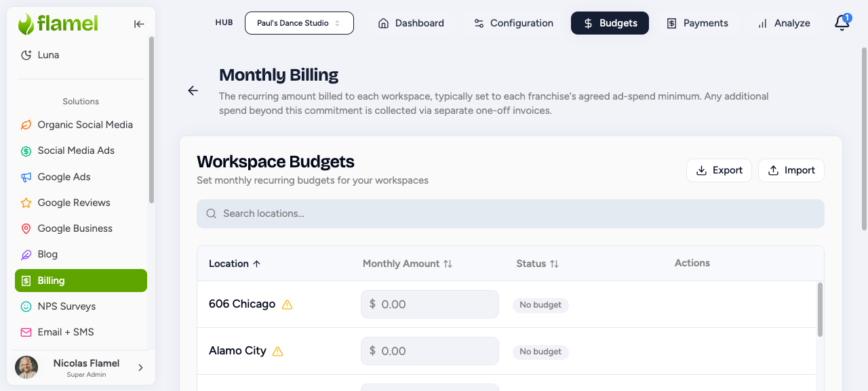Screen dimensions: 868x391
Task: Edit 606 Chicago monthly amount field
Action: [430, 304]
